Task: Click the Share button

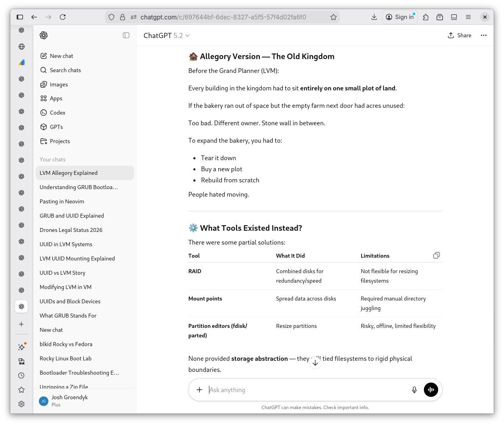Action: tap(460, 35)
